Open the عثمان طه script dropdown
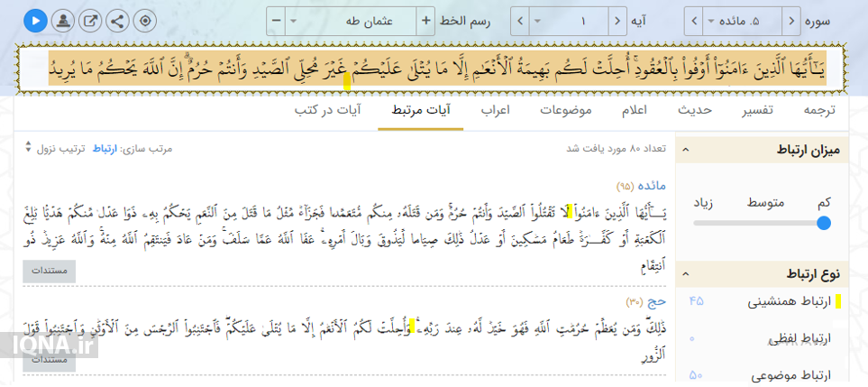868x387 pixels. [352, 20]
